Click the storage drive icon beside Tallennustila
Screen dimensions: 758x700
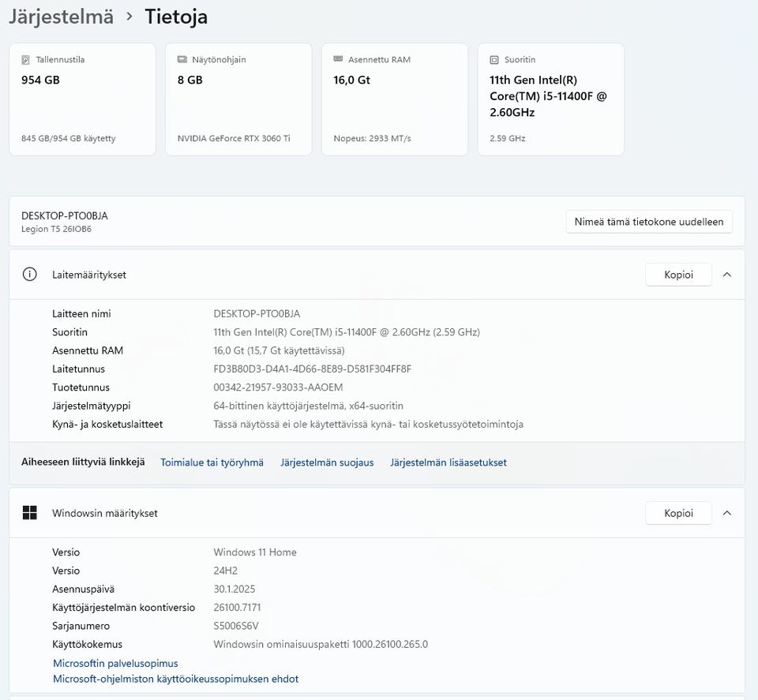click(26, 60)
